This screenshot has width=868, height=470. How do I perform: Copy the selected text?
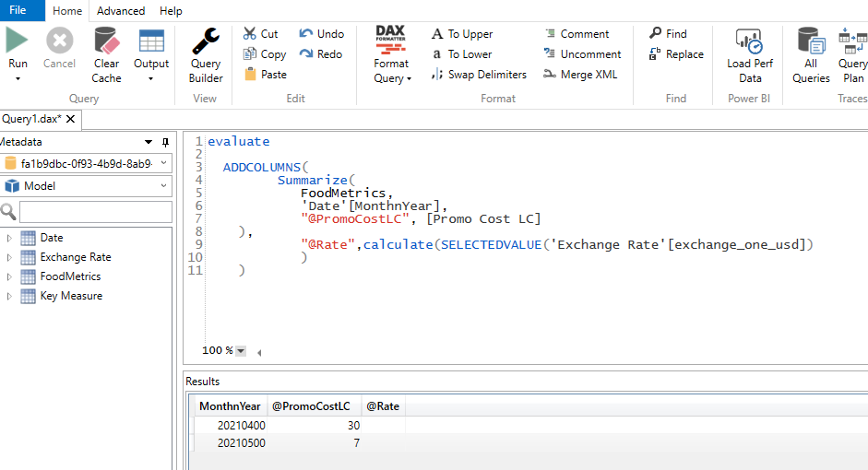pos(265,54)
